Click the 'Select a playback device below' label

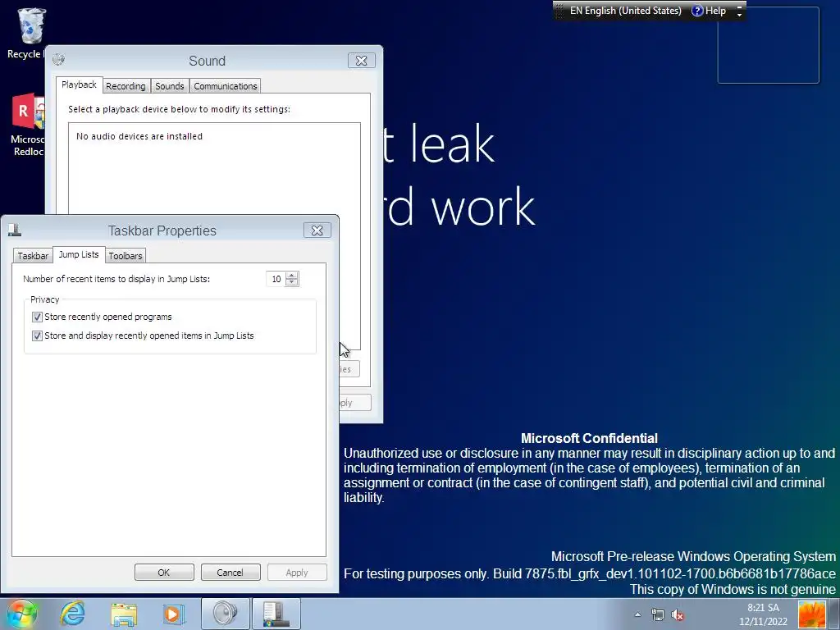click(x=179, y=109)
